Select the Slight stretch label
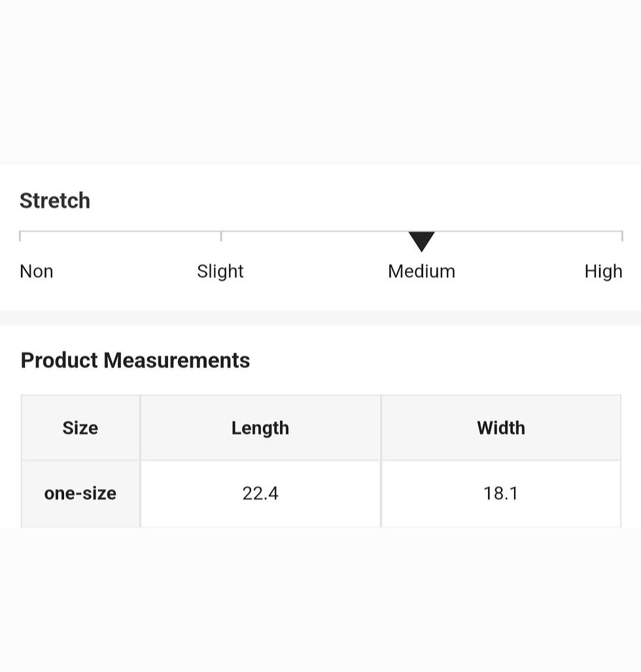Image resolution: width=641 pixels, height=672 pixels. click(220, 271)
